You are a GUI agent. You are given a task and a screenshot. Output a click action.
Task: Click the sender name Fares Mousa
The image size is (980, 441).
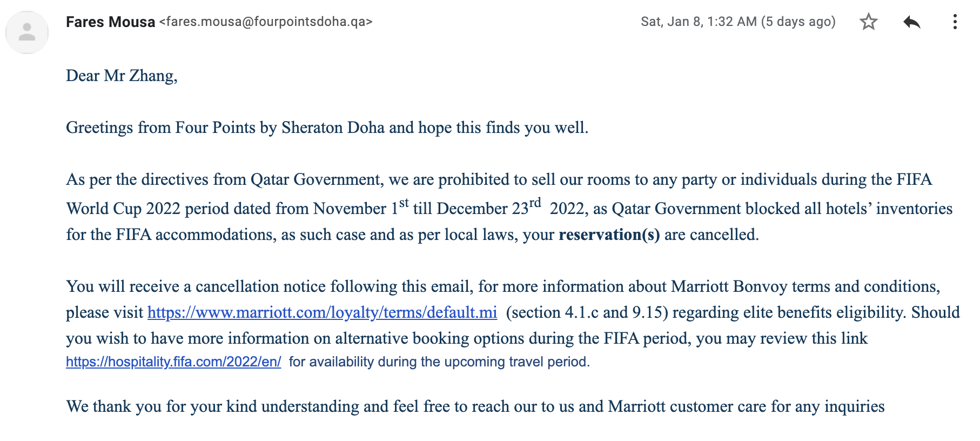[x=110, y=22]
